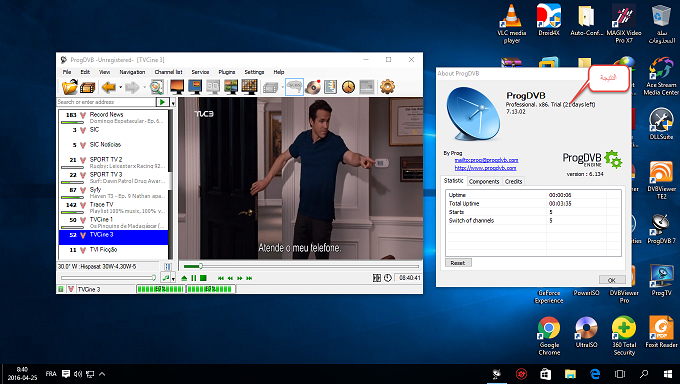
Task: Go forward with the grey right arrow
Action: coord(132,88)
